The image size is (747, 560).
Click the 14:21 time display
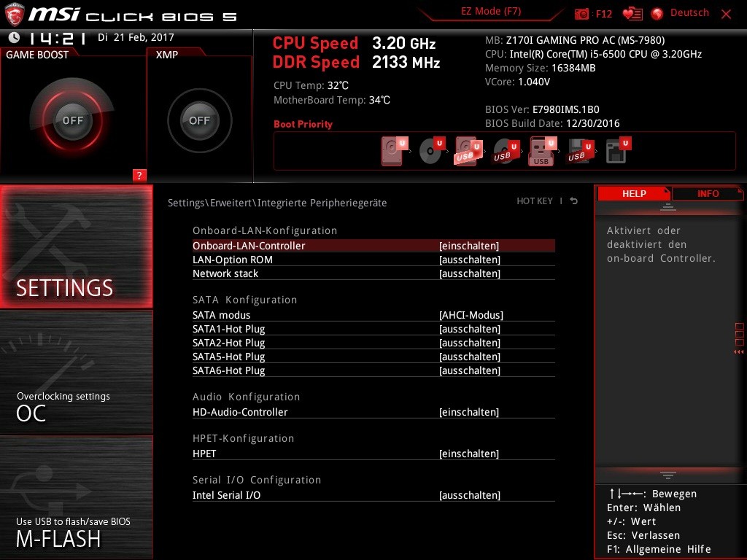(57, 38)
